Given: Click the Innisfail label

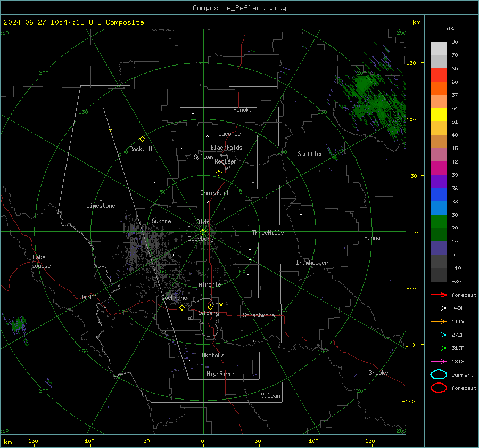Looking at the screenshot, I should point(214,193).
